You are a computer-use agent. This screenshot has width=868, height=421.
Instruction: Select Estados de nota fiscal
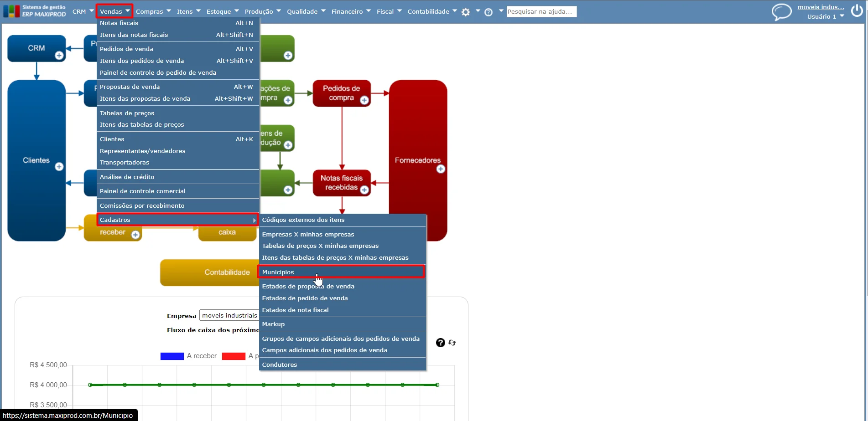point(343,310)
